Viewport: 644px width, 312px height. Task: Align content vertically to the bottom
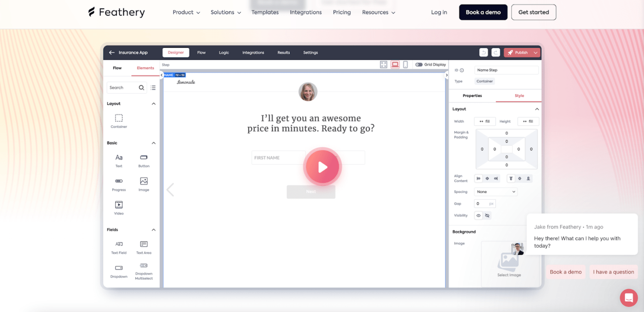point(528,178)
